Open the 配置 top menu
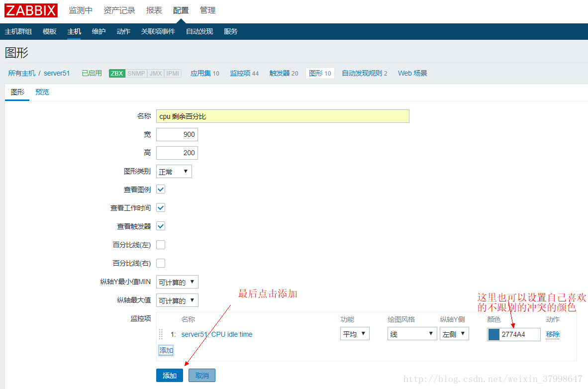This screenshot has width=588, height=389. [181, 10]
